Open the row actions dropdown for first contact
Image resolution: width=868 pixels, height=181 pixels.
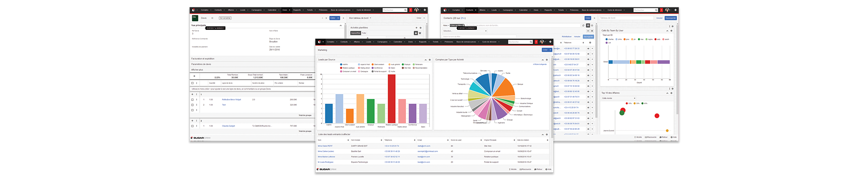pyautogui.click(x=592, y=48)
